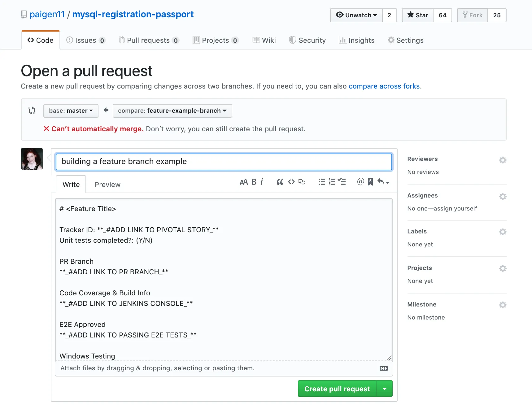Open the Assignees settings gear
The height and width of the screenshot is (413, 532).
pyautogui.click(x=503, y=197)
